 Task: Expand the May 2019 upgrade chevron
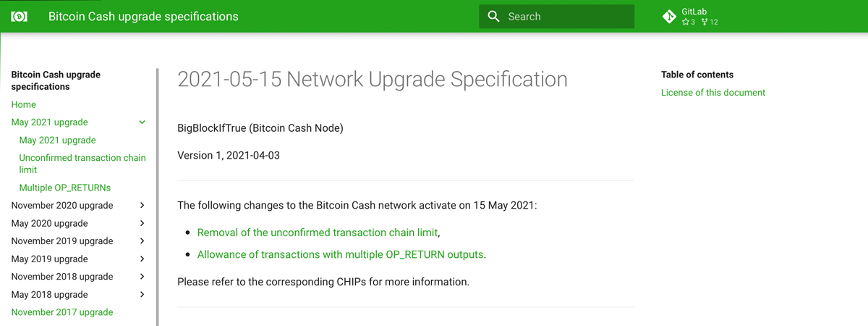142,259
